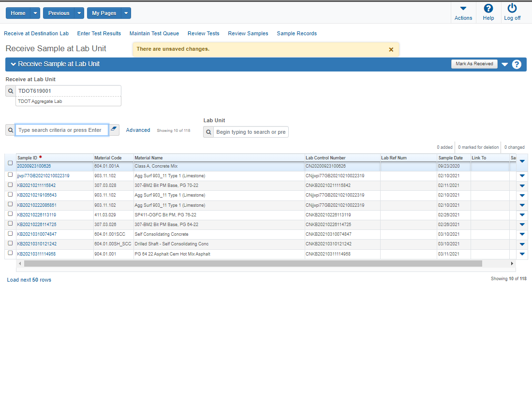Open row menu for KB20210311114958
This screenshot has width=532, height=399.
click(x=522, y=254)
